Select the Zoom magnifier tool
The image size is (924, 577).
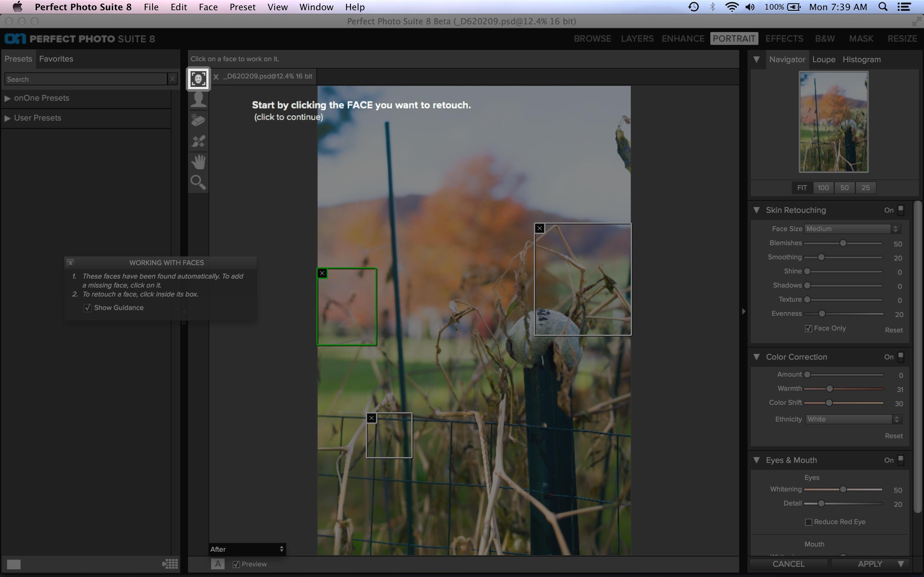(198, 182)
